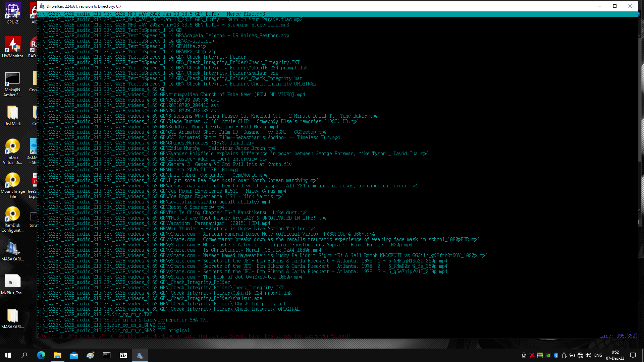This screenshot has height=362, width=644.
Task: Open the DiskMark folder on desktop
Action: 12,116
